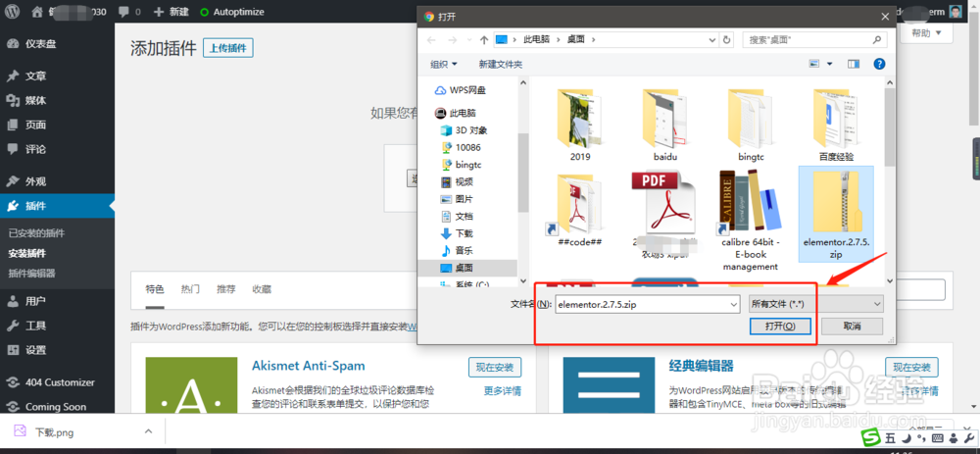Open the 经典编辑器 plugin title

(702, 365)
